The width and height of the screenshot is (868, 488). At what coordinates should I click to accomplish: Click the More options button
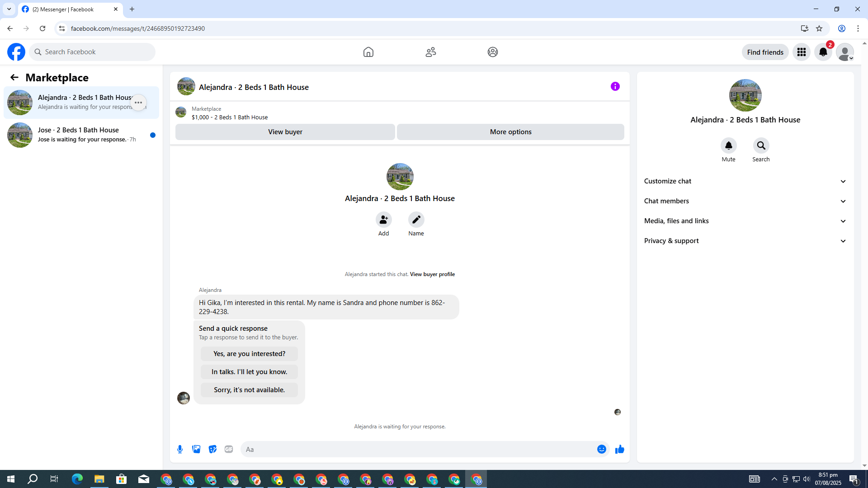coord(511,132)
